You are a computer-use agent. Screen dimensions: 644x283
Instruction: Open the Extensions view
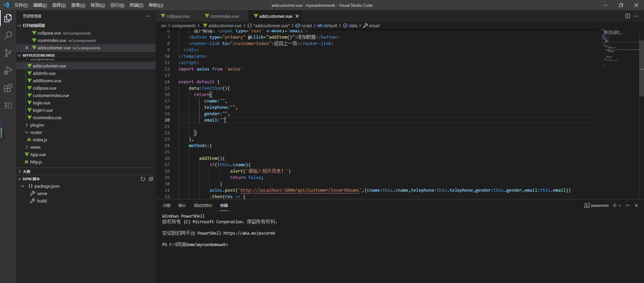coord(8,88)
